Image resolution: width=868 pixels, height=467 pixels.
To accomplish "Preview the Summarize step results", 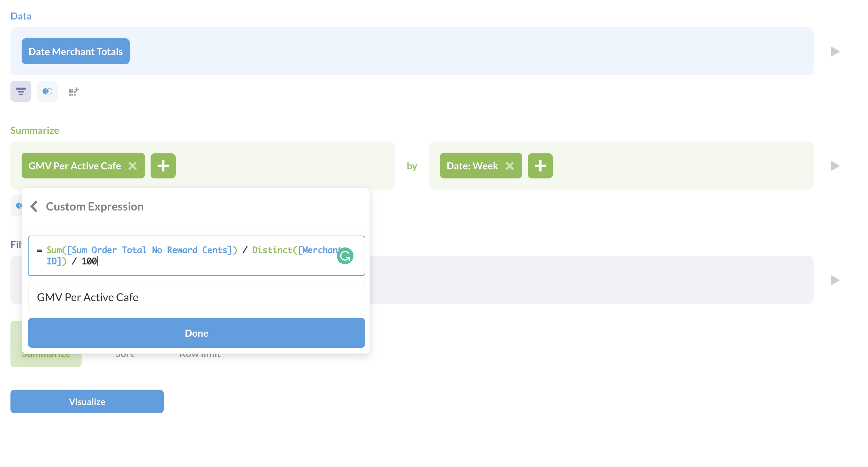I will coord(835,166).
